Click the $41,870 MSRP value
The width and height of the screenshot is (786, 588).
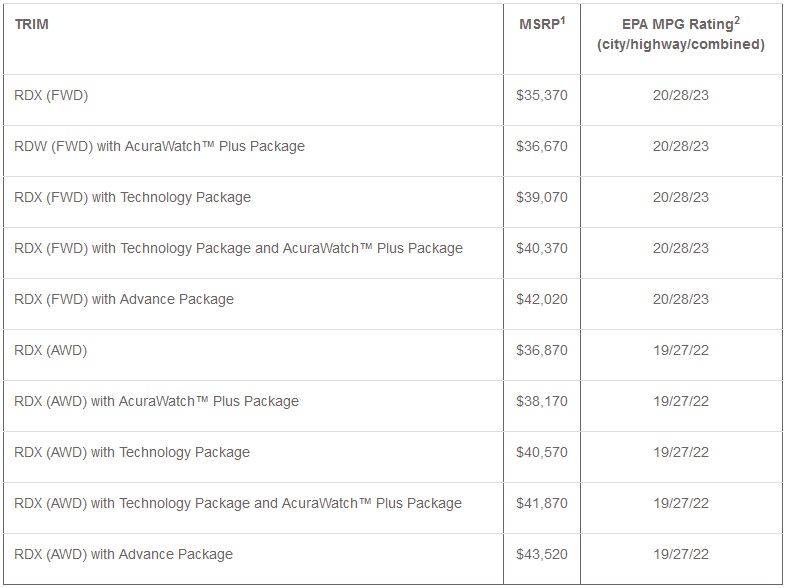pyautogui.click(x=541, y=503)
